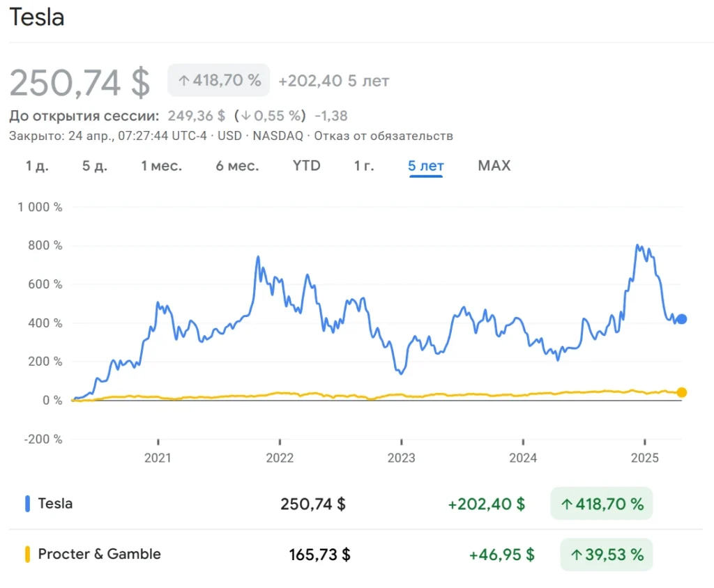Click the -1,38 pre-market change value
The width and height of the screenshot is (714, 588).
[331, 116]
